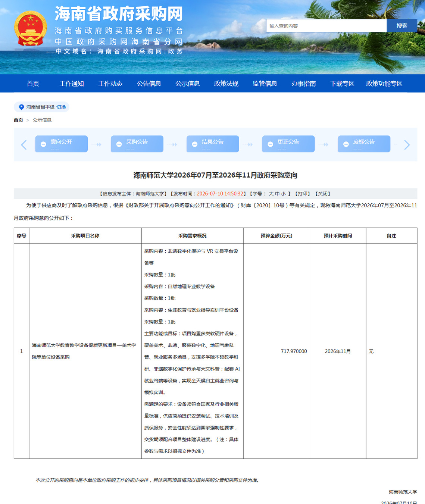Open the 首页 navigation menu

(x=33, y=84)
